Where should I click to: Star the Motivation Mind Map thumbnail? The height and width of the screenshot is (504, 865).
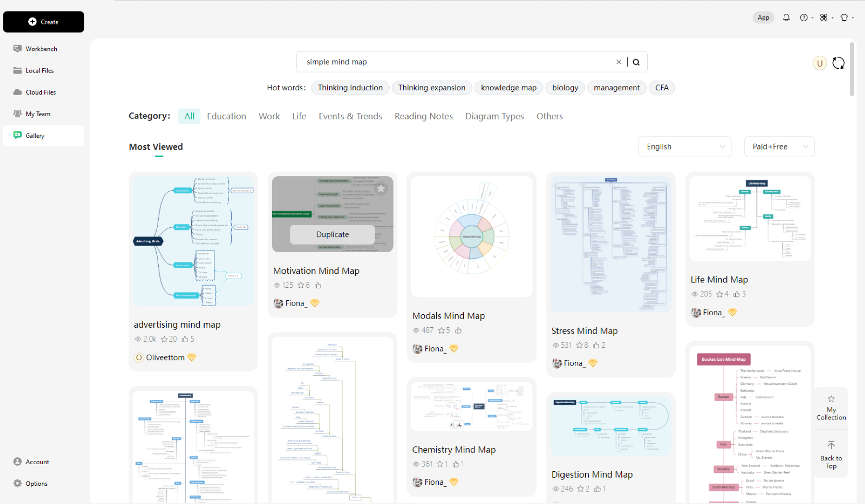click(381, 189)
